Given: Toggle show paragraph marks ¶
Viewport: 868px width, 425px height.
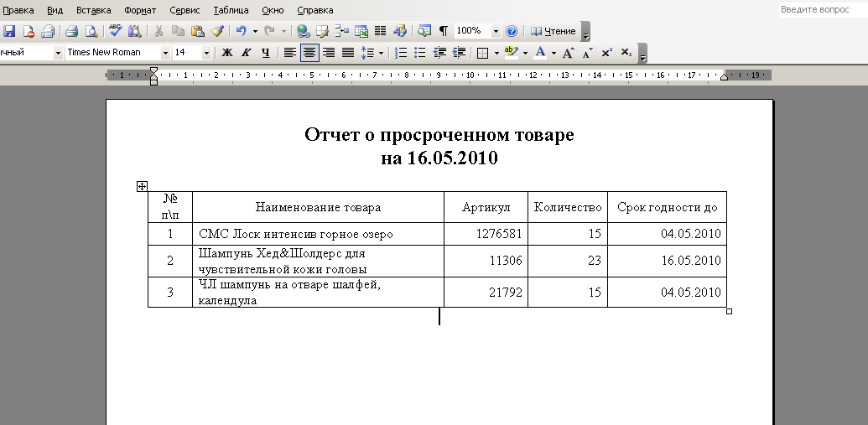Looking at the screenshot, I should [444, 31].
